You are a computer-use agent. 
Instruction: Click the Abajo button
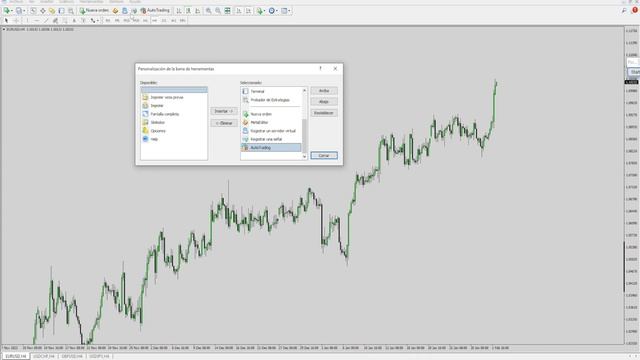point(324,102)
